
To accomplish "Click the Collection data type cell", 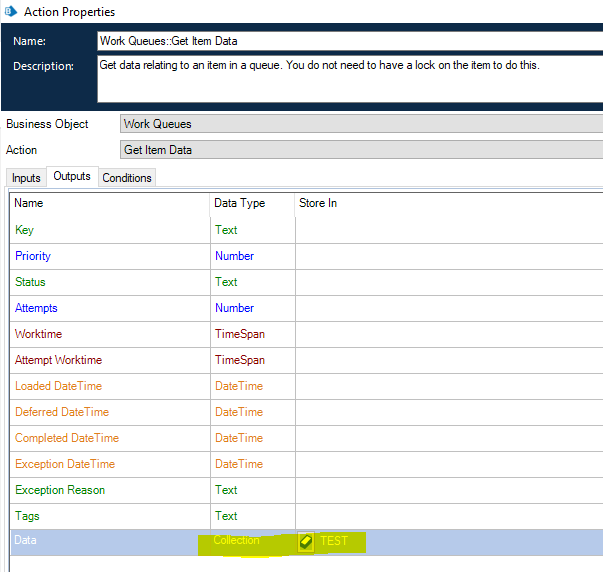I will pyautogui.click(x=253, y=542).
